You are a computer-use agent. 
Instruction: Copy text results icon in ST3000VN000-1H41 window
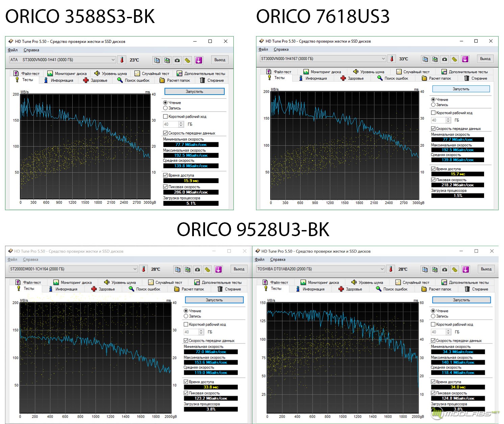(157, 60)
